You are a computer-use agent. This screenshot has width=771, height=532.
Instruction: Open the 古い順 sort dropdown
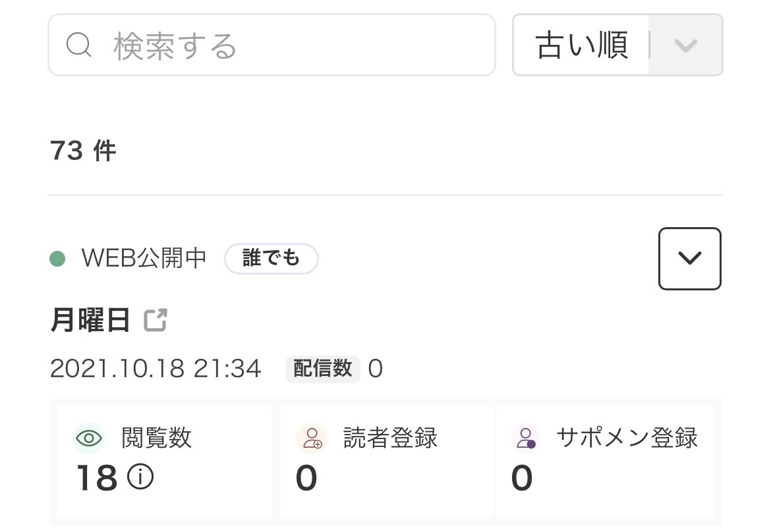(x=582, y=45)
